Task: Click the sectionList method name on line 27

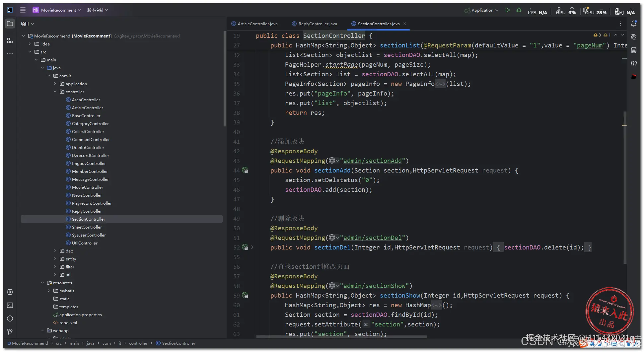Action: click(x=400, y=45)
